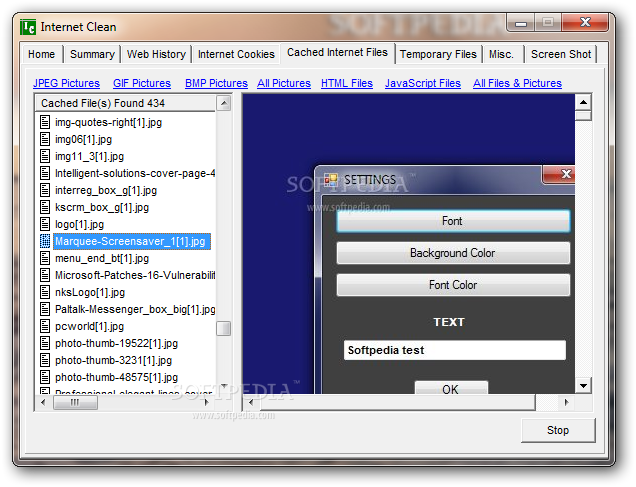Select kscrm_box_g[1].jpg entry

[102, 207]
